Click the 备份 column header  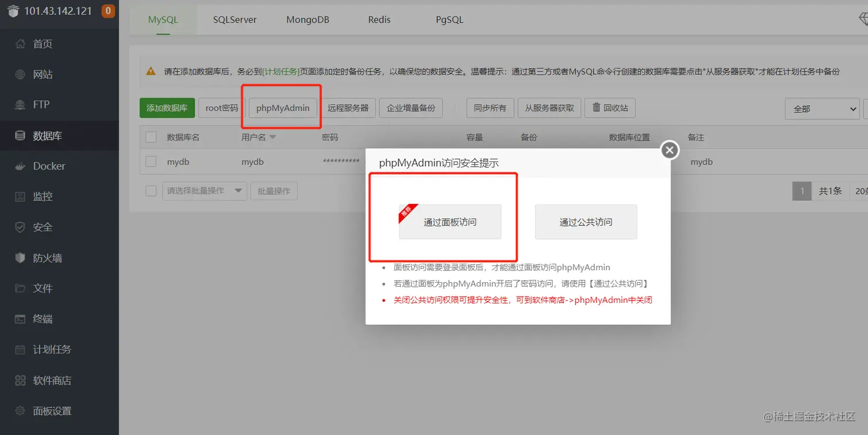coord(529,137)
